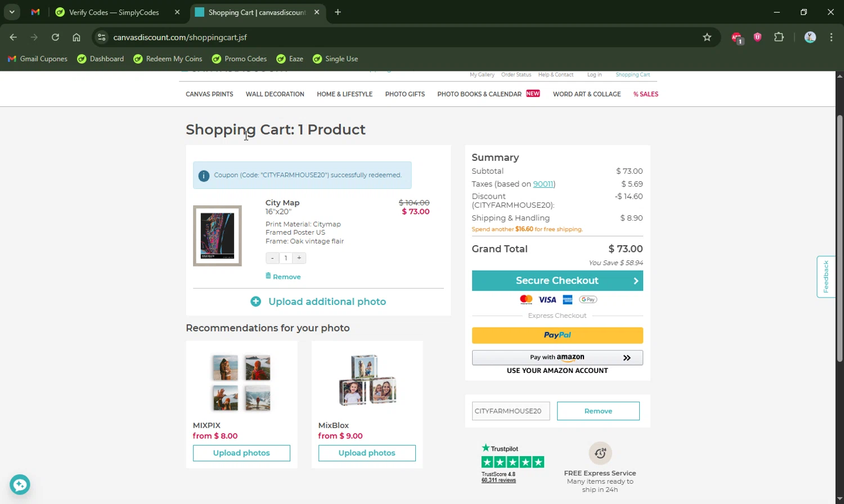
Task: Remove City Map from cart
Action: [x=283, y=276]
